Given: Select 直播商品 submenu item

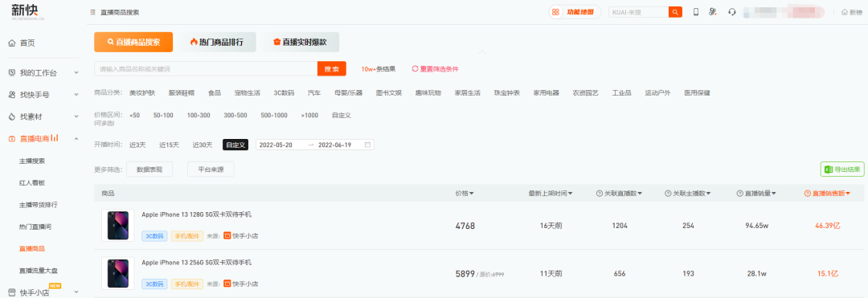Looking at the screenshot, I should click(32, 249).
